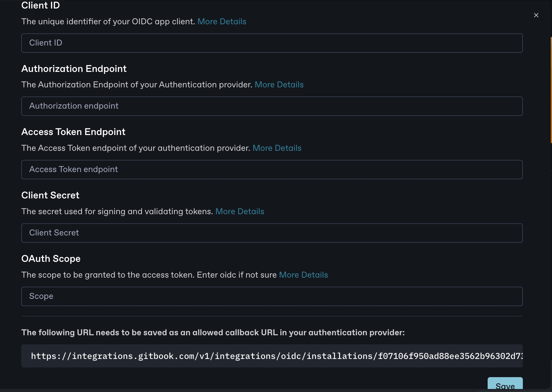View More Details on OAuth scope
Viewport: 552px width, 392px height.
click(x=303, y=275)
